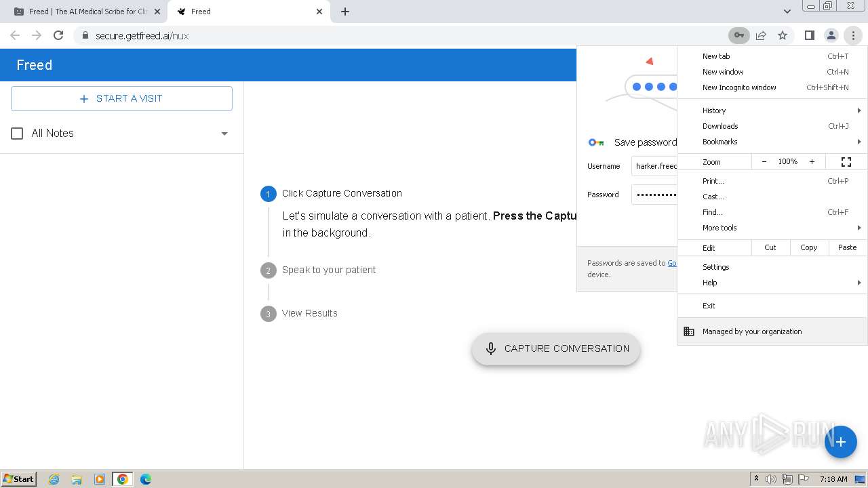This screenshot has width=868, height=488.
Task: Expand the History submenu
Action: [x=772, y=110]
